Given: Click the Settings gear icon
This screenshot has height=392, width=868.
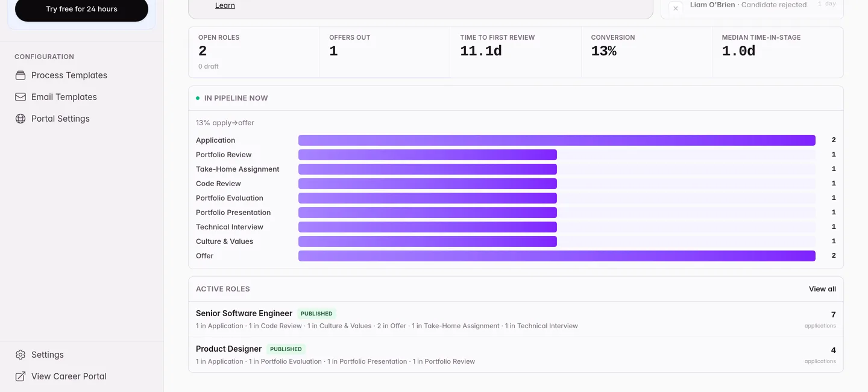Looking at the screenshot, I should pyautogui.click(x=20, y=355).
